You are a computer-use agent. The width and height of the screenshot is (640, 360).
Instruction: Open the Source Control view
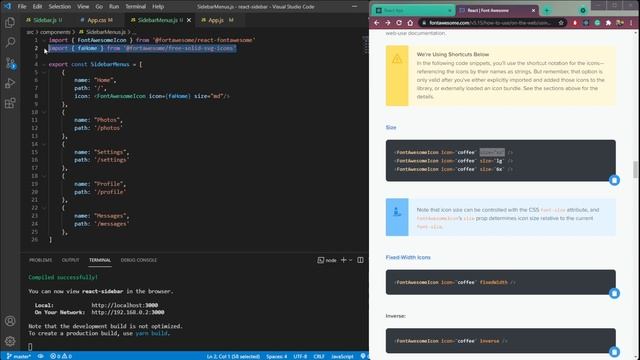click(x=10, y=63)
